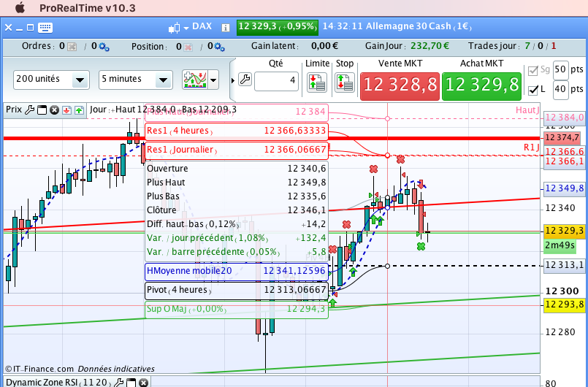Click the 12 329,3 current price label on axis
588x387 pixels.
565,231
